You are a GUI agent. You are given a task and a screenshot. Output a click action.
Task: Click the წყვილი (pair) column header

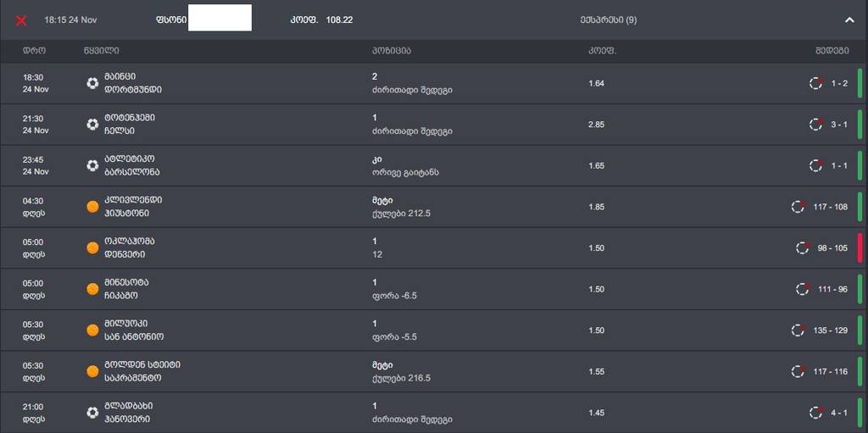point(102,51)
